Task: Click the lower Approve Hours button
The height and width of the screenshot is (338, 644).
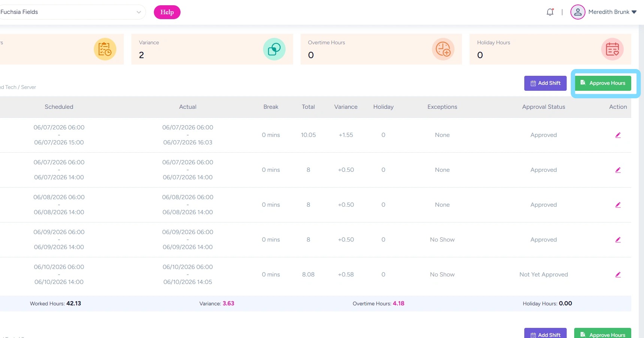Action: point(603,333)
